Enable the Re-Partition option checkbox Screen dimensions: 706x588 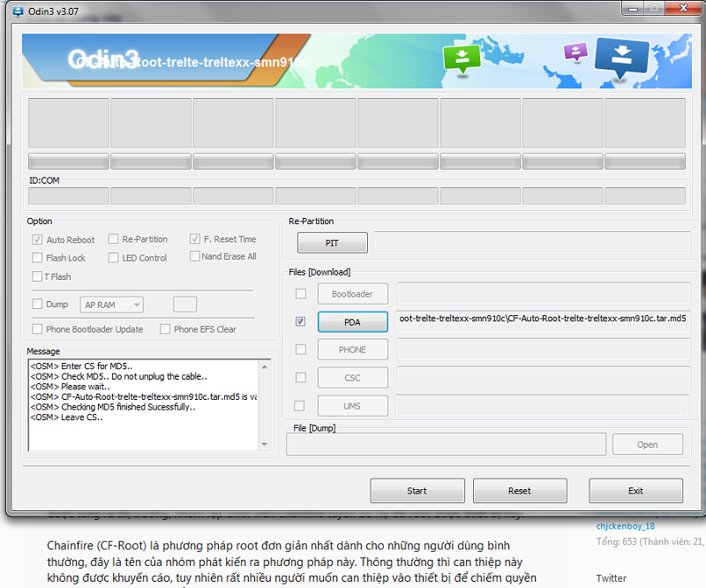tap(114, 238)
